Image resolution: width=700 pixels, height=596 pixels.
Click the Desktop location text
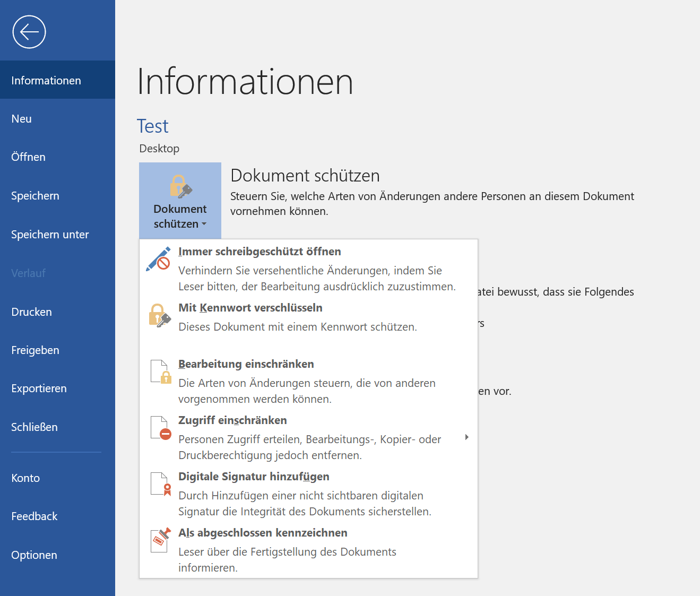(x=159, y=149)
